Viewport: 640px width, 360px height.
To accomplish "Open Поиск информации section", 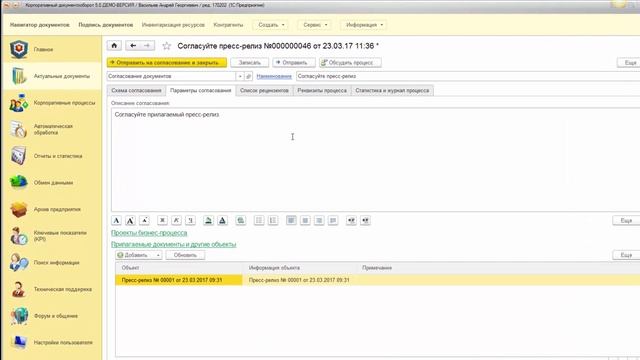I will [51, 262].
